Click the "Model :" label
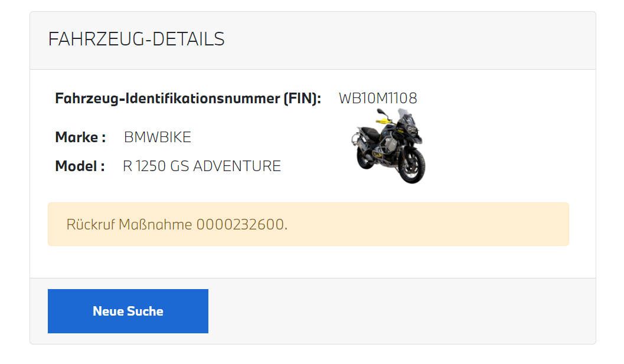The image size is (624, 364). click(80, 166)
